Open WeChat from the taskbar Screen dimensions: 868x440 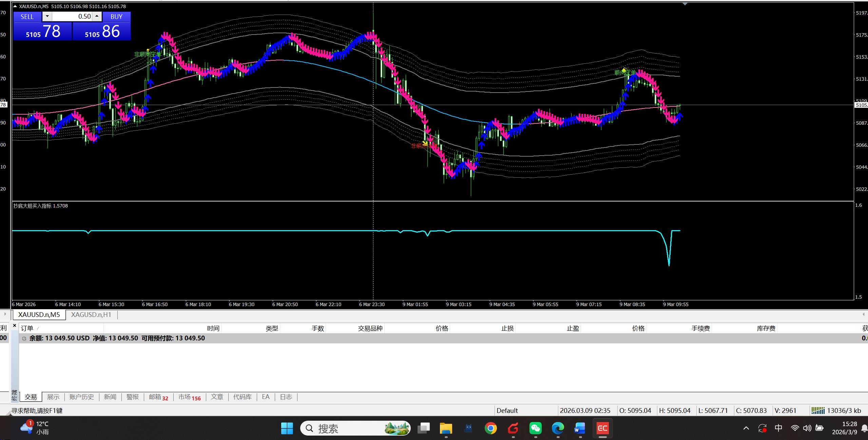(535, 428)
